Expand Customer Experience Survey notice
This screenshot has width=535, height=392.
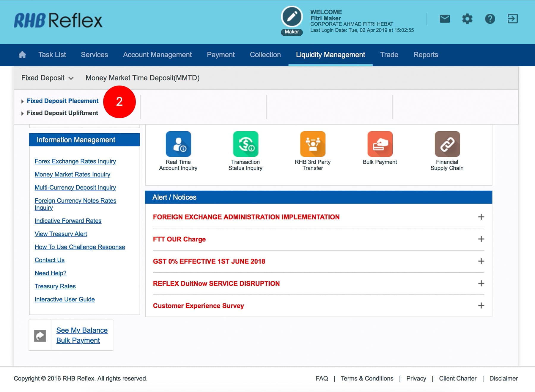pyautogui.click(x=481, y=306)
